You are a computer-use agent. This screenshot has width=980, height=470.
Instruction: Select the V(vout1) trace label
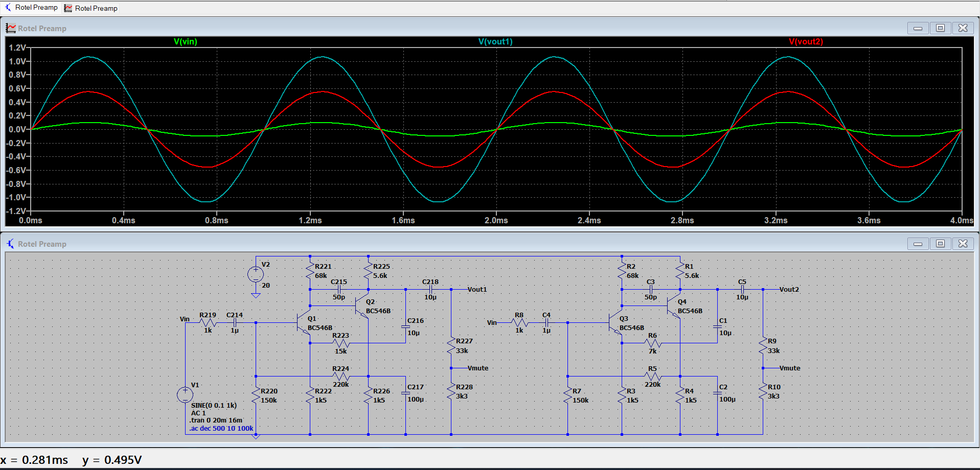tap(495, 41)
